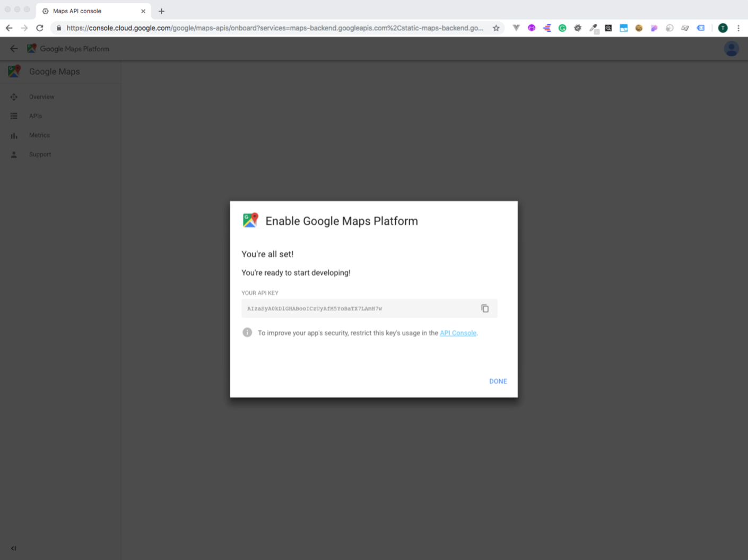Close the Maps API console tab
The image size is (748, 560).
pyautogui.click(x=143, y=11)
